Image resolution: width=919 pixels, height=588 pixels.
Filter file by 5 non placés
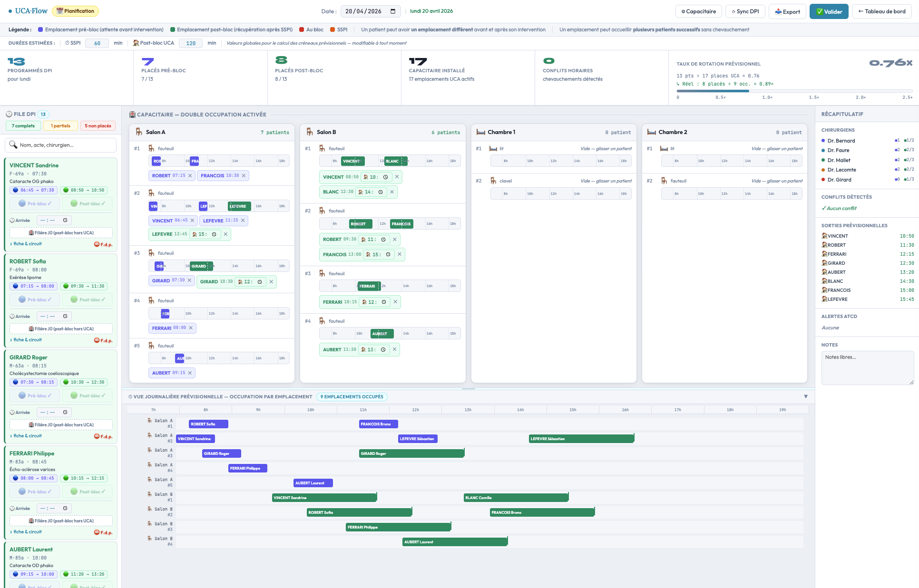[x=98, y=126]
